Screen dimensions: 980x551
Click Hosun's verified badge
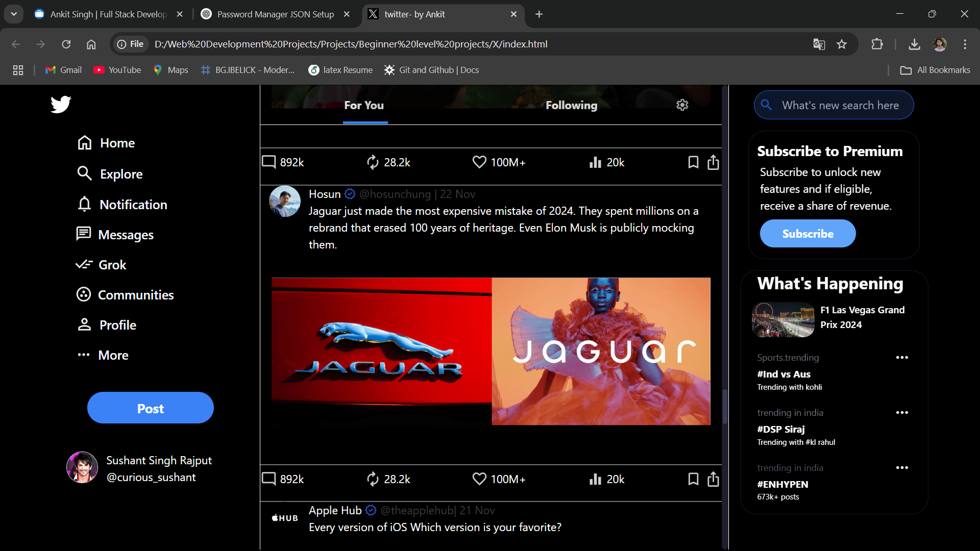pyautogui.click(x=350, y=194)
